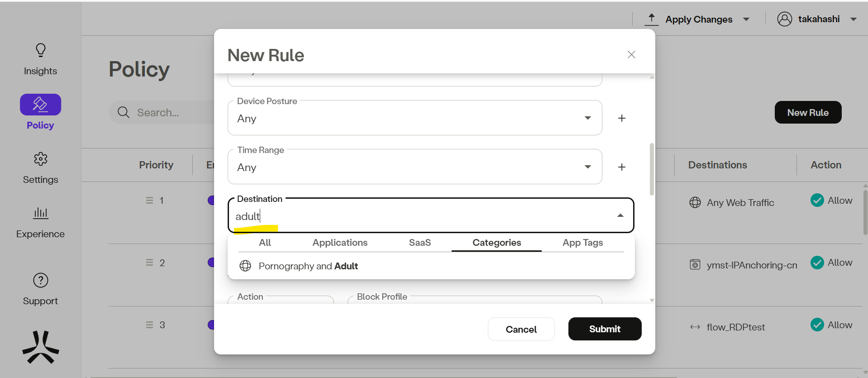The height and width of the screenshot is (378, 868).
Task: Click the New Rule dialog scrollbar
Action: (652, 169)
